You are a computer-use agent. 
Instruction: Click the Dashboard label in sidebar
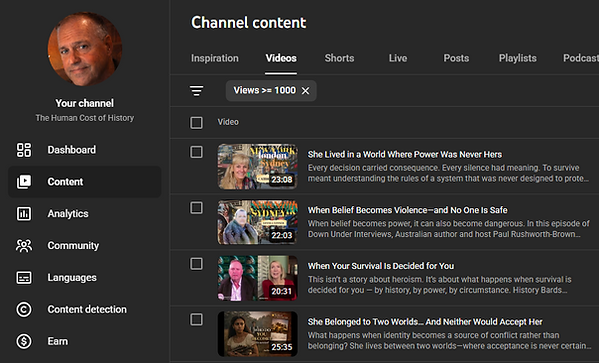click(72, 150)
